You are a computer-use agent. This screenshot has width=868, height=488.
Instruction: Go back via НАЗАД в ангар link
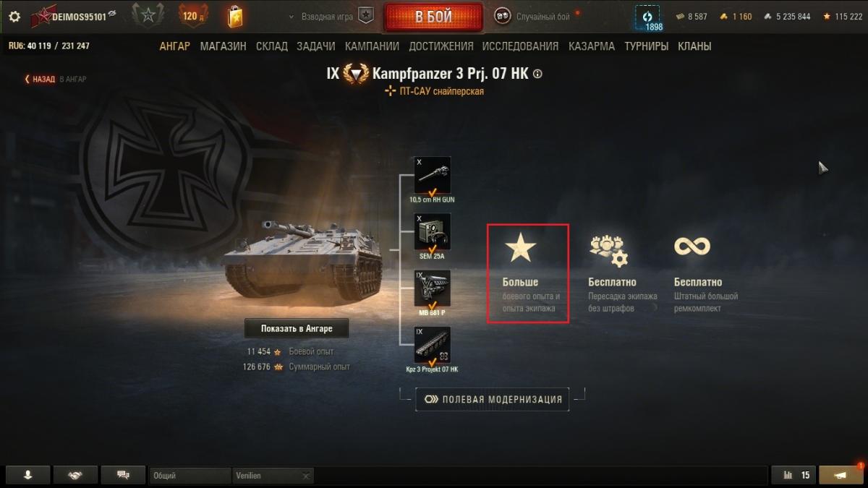(56, 80)
